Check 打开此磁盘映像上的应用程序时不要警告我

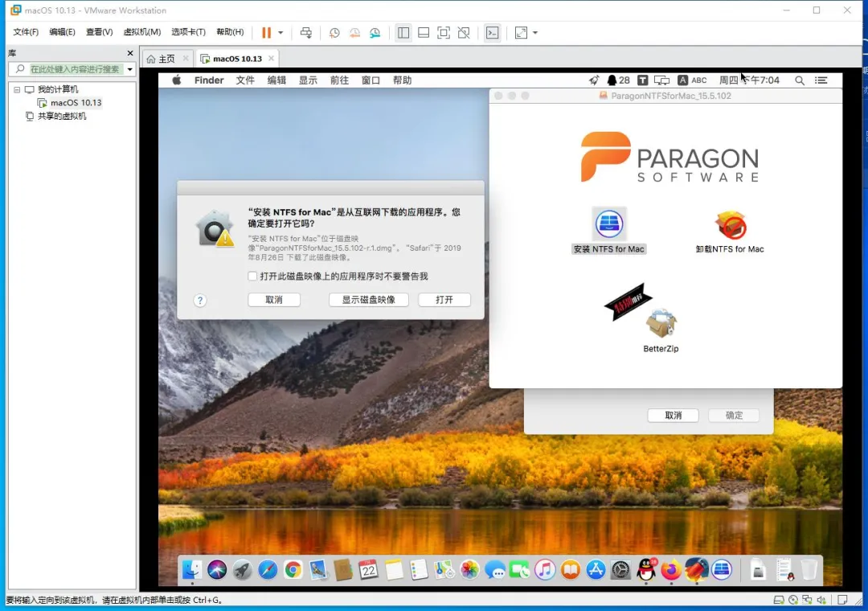252,276
